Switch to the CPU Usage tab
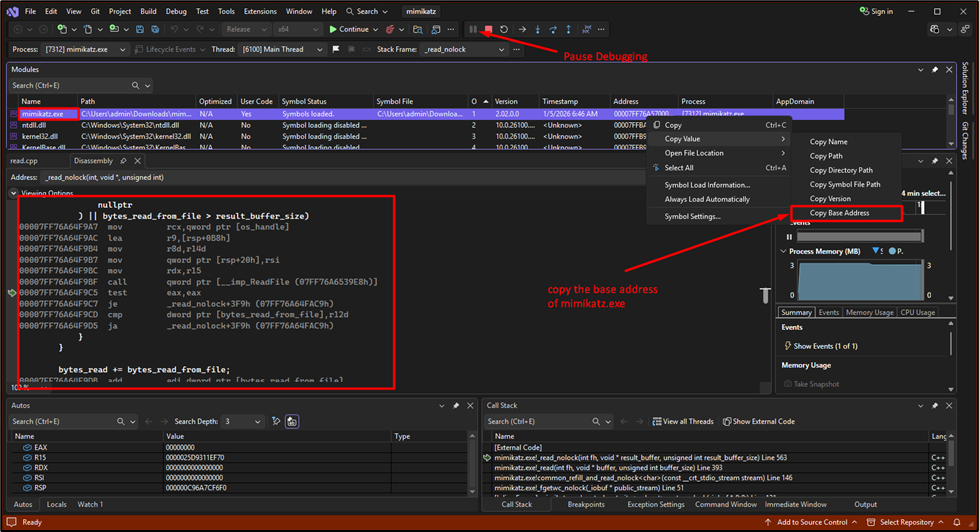This screenshot has height=532, width=979. (917, 312)
